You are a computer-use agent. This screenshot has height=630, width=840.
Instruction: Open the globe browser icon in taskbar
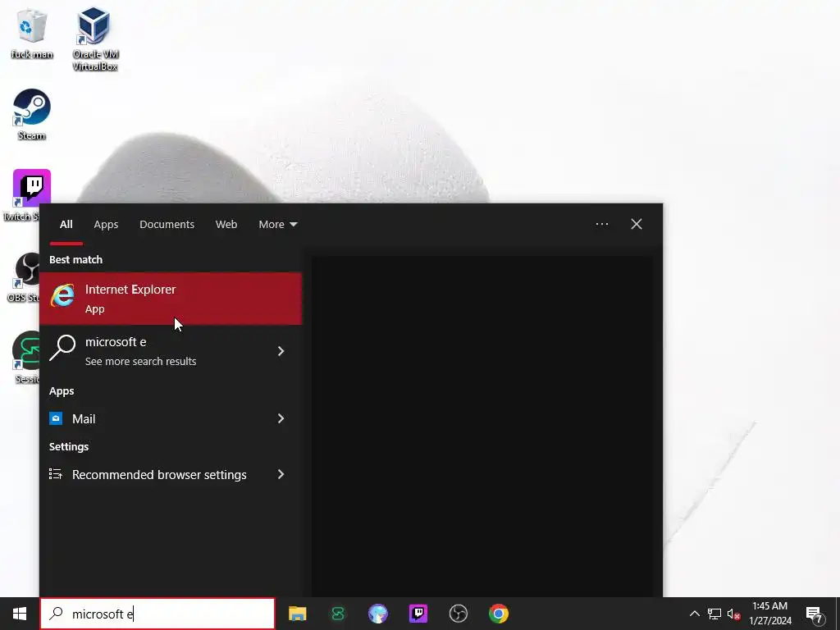(x=377, y=614)
